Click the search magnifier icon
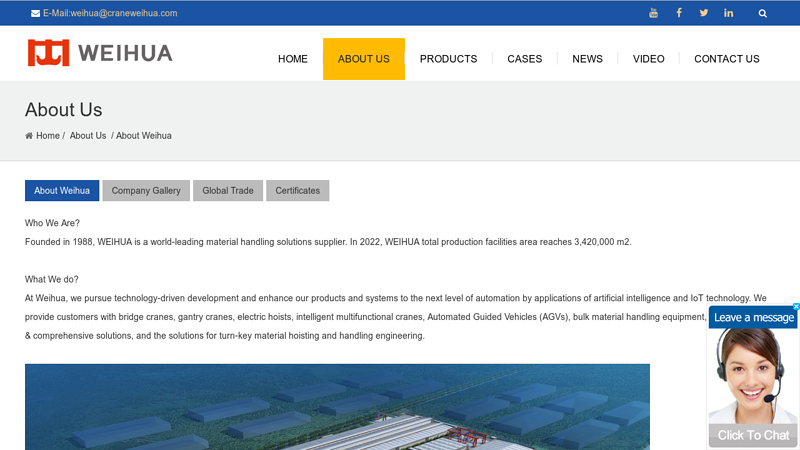 (x=762, y=13)
